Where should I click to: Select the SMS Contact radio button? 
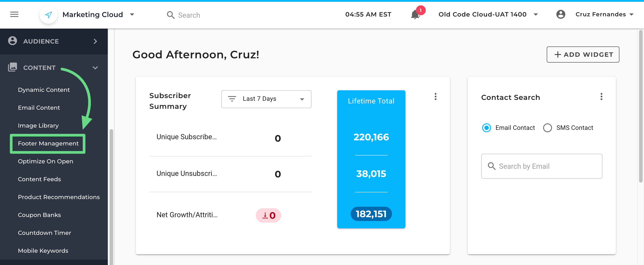[548, 128]
